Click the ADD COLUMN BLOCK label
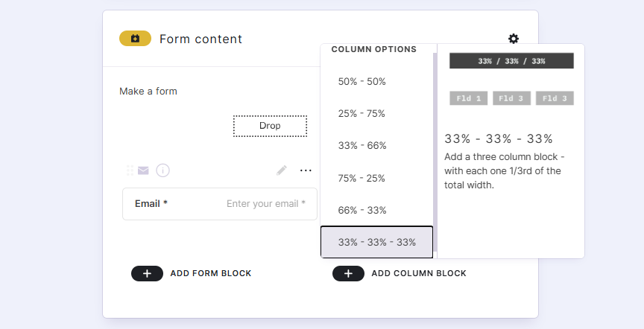644x329 pixels. (419, 273)
